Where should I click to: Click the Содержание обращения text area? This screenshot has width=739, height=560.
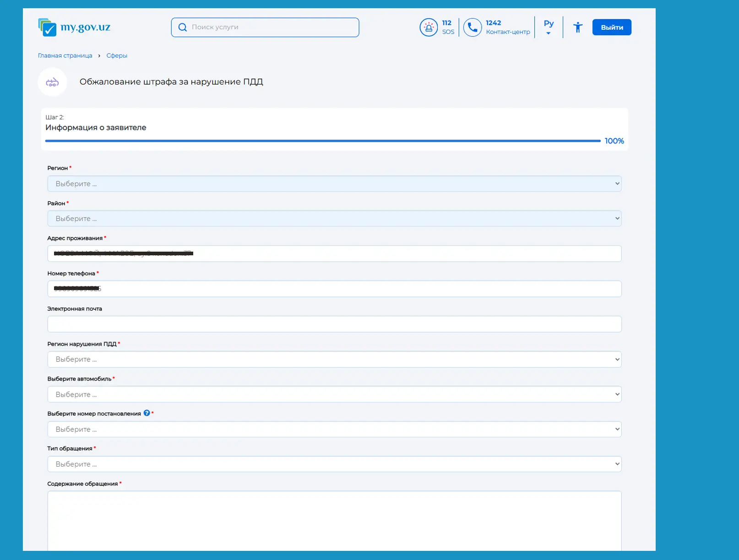coord(334,521)
